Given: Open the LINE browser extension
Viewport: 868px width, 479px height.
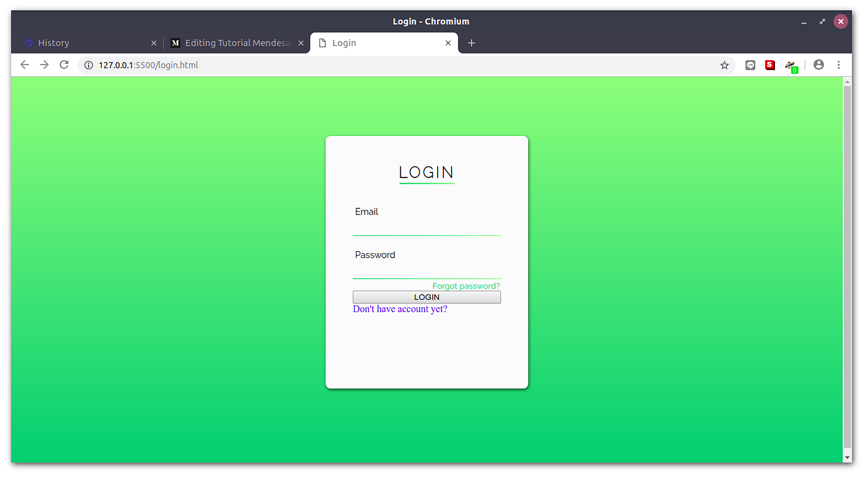Looking at the screenshot, I should 750,65.
